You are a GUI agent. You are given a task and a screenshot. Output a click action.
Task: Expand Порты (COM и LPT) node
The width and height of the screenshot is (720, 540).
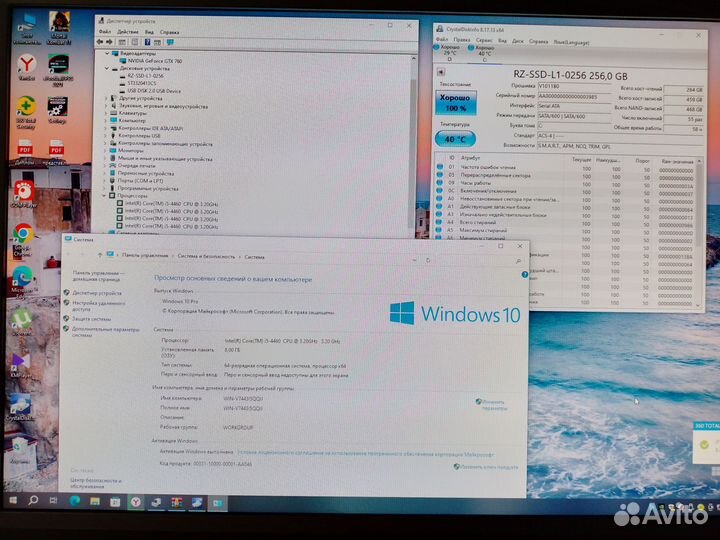point(105,181)
